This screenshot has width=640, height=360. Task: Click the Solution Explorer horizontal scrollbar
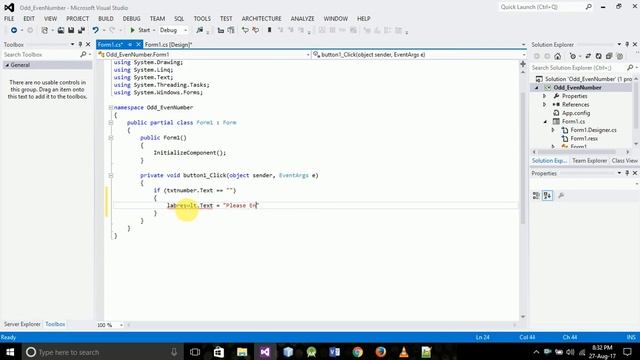pos(576,152)
